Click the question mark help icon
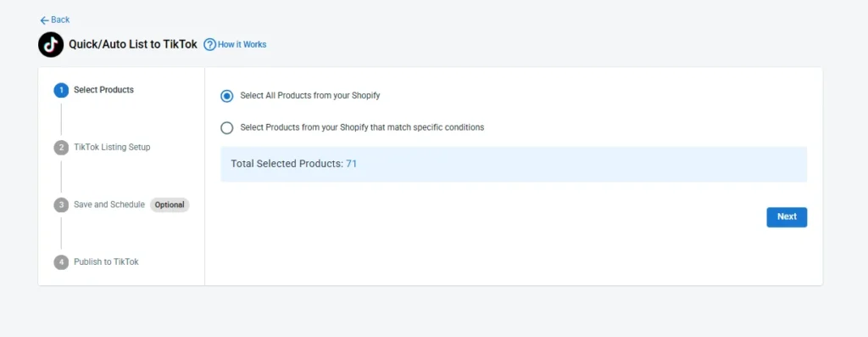This screenshot has width=868, height=337. [210, 44]
